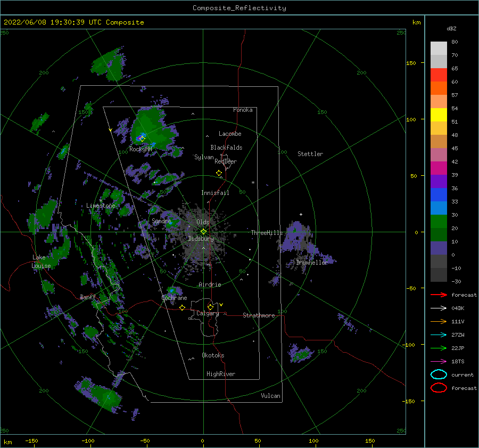Select the slate-violet 0-10 dBZ legend swatch
Screen dimensions: 479x448
click(439, 248)
